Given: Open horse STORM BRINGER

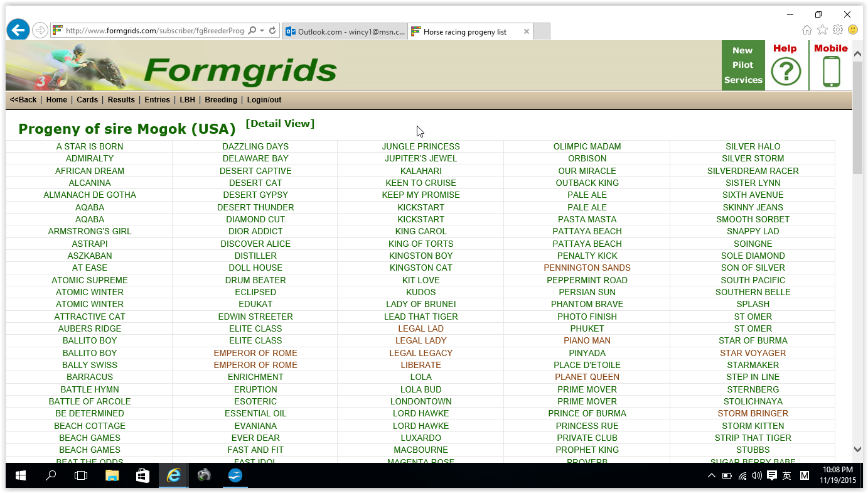Looking at the screenshot, I should (x=753, y=413).
